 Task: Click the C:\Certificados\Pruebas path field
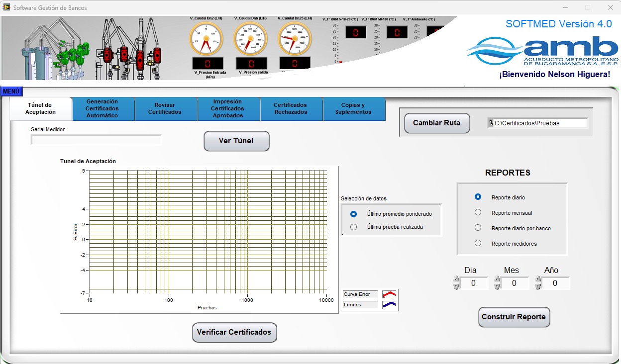point(540,123)
